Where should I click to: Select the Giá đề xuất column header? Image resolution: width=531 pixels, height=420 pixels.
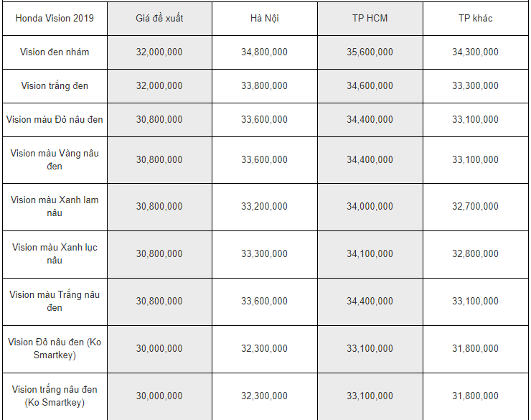pos(159,18)
